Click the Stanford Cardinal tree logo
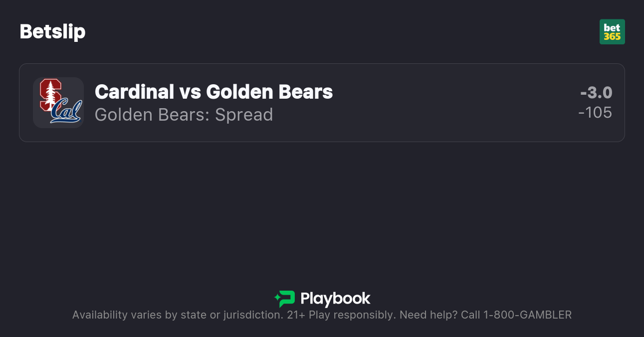 (50, 94)
